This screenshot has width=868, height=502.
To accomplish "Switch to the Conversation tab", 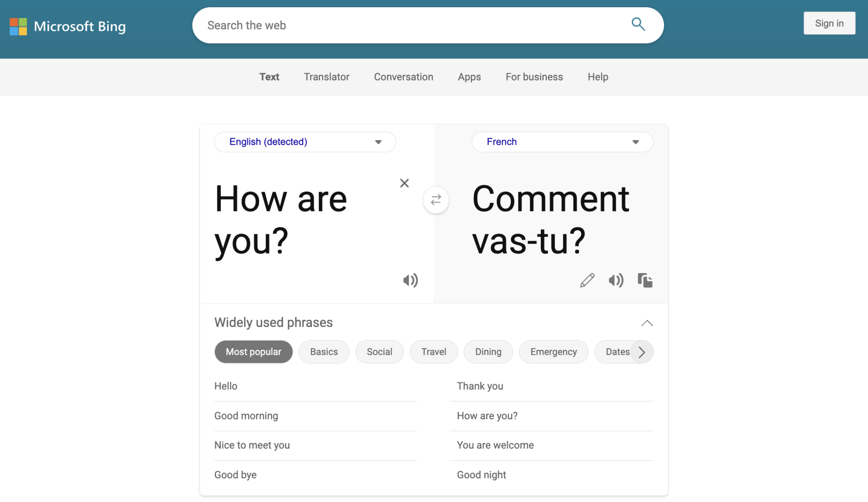I will click(x=403, y=77).
